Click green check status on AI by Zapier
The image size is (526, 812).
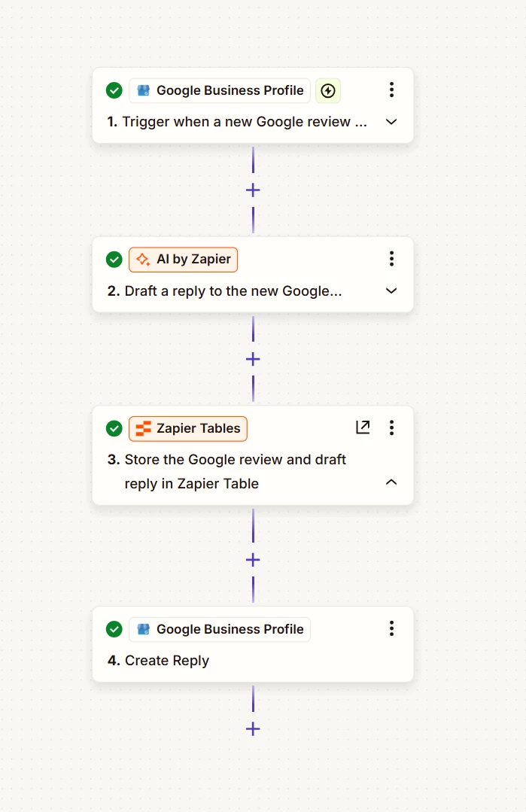pyautogui.click(x=114, y=260)
